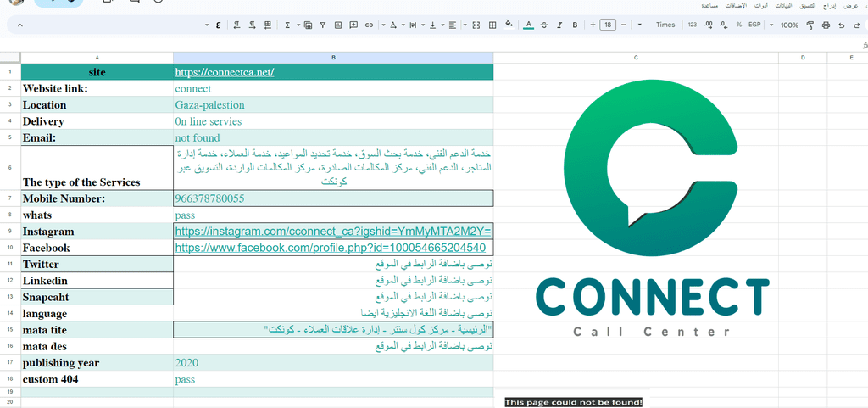Screen dimensions: 868x408
Task: Expand the merge cells dropdown arrow
Action: pyautogui.click(x=465, y=25)
